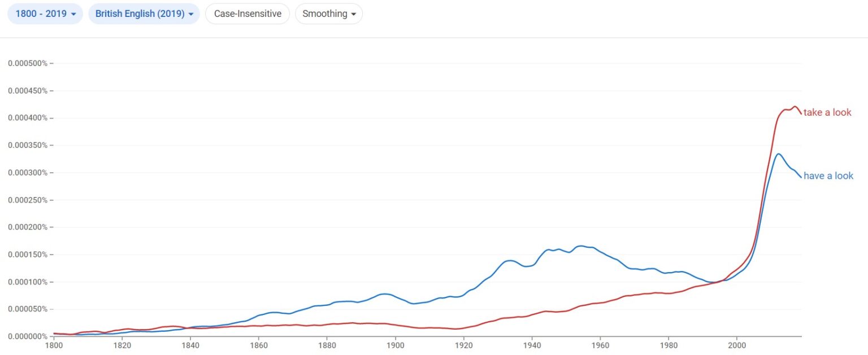Click the chevron on the Smoothing control
This screenshot has width=868, height=355.
coord(353,14)
